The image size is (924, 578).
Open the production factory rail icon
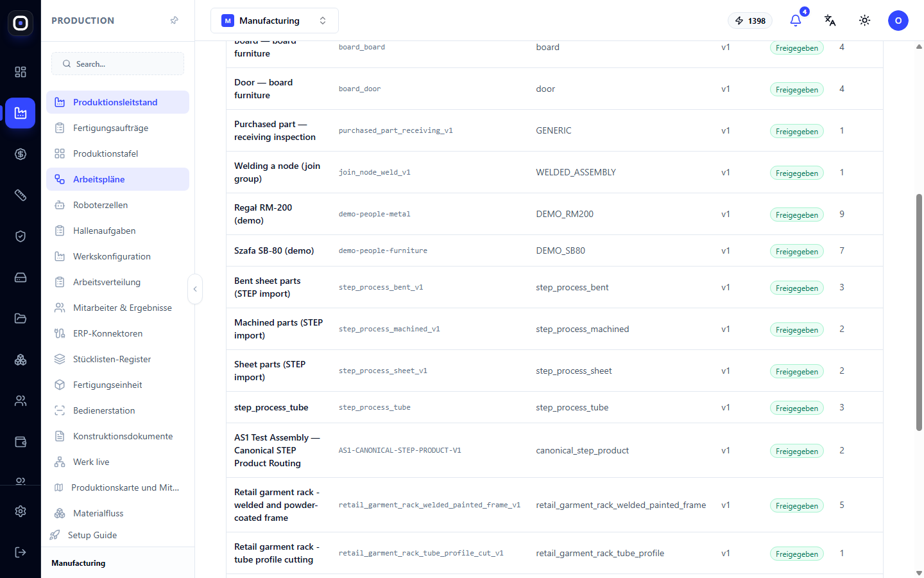21,113
